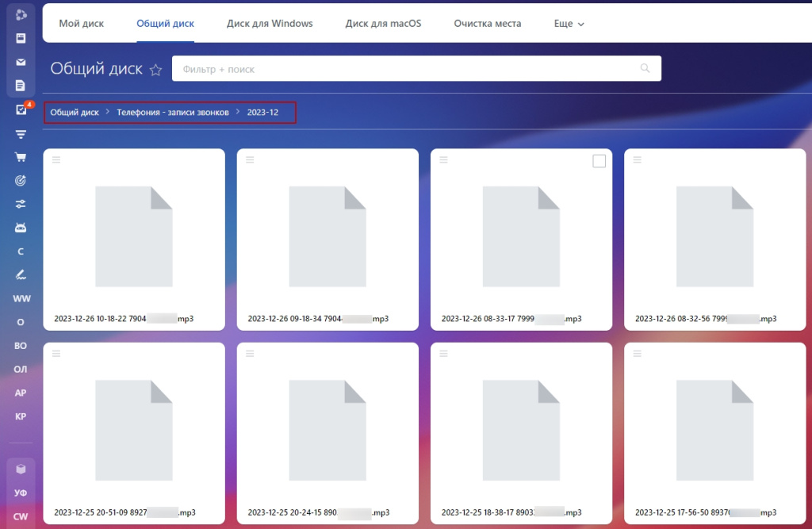Open hamburger menu of 20-51-09 mp3 file
The image size is (812, 529).
point(56,354)
